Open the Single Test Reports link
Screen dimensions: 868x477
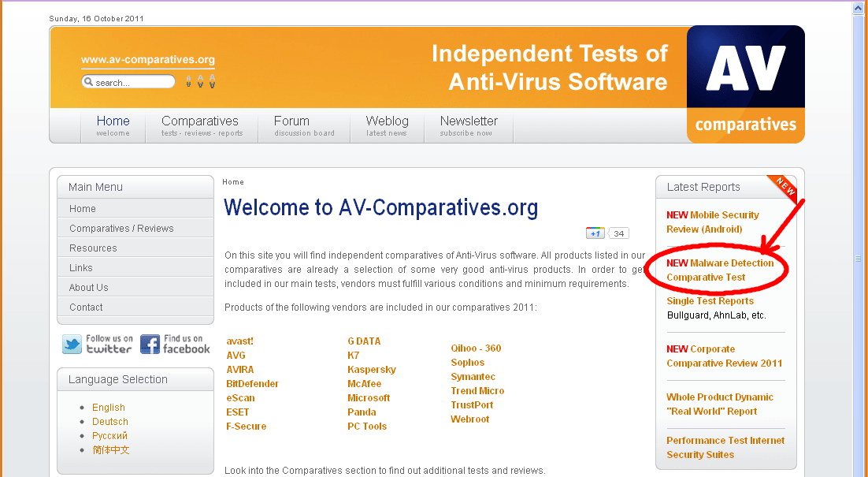[710, 301]
